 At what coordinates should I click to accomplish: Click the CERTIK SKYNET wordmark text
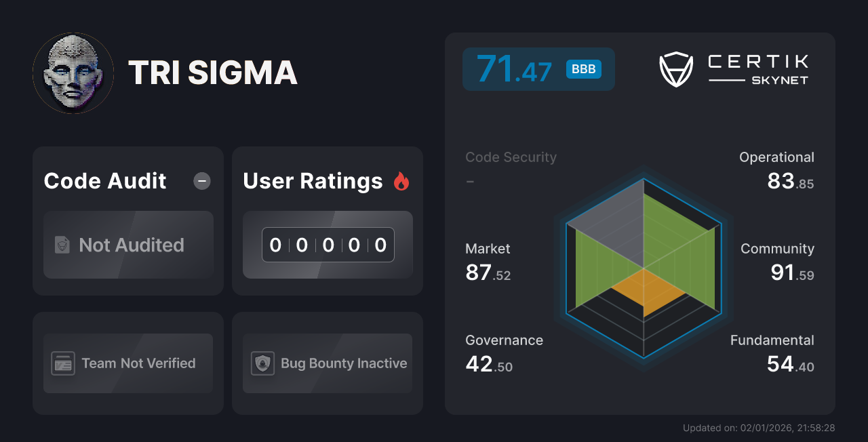(x=758, y=70)
